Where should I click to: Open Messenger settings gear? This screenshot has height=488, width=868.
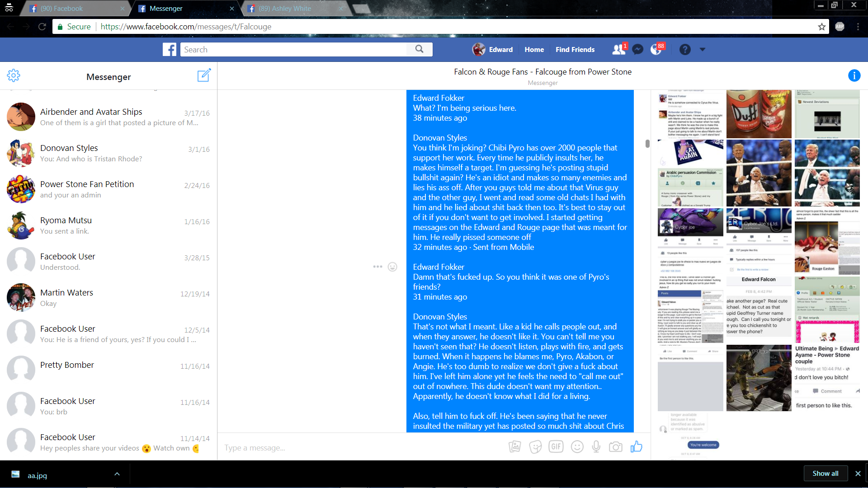pos(14,75)
